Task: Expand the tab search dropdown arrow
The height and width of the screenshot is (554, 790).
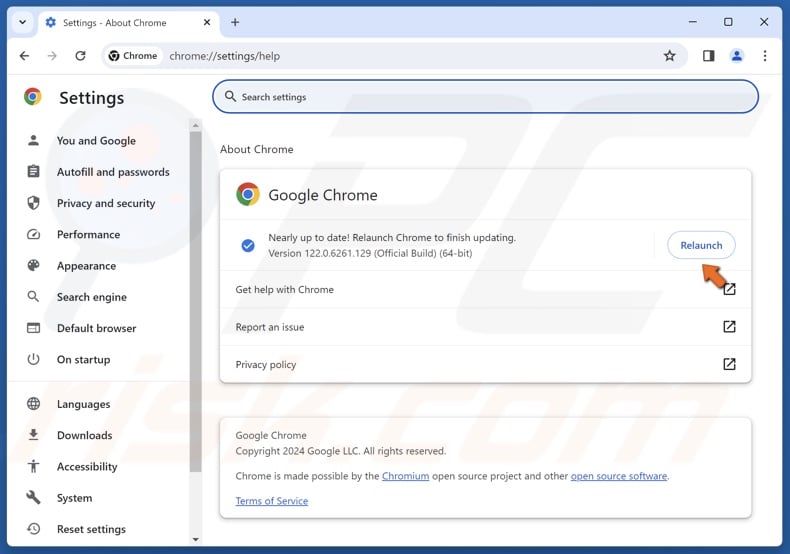Action: tap(22, 22)
